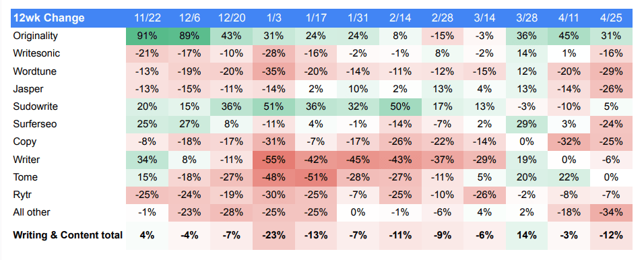Screen dimensions: 644x260
Task: Click the 11/22 column header
Action: pos(147,18)
